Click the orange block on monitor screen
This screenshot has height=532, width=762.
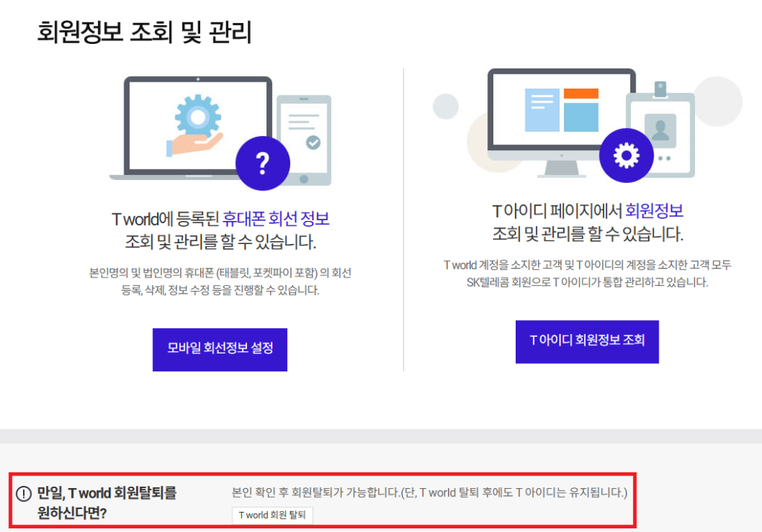[581, 94]
